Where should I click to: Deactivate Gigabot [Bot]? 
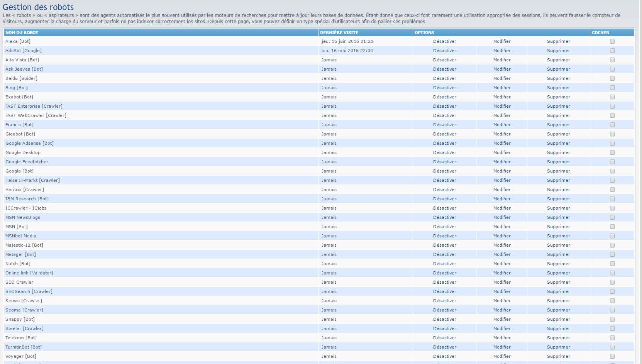tap(445, 134)
